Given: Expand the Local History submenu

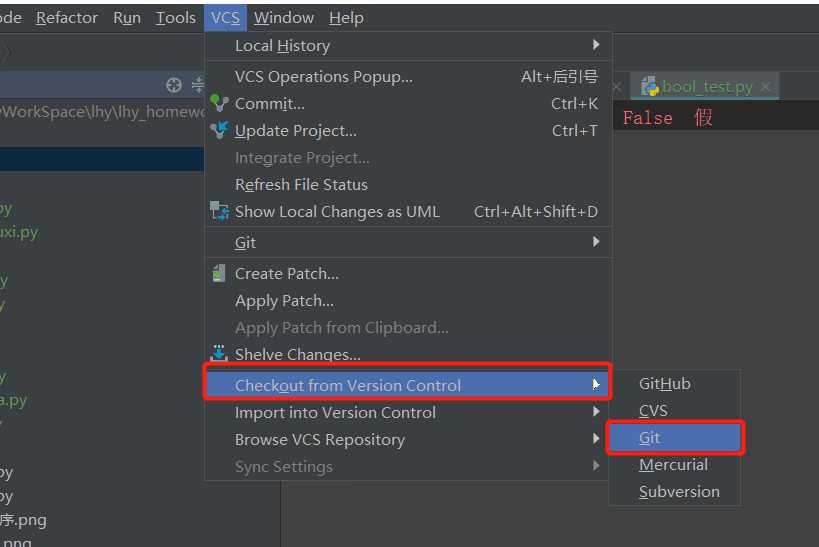Looking at the screenshot, I should (596, 45).
